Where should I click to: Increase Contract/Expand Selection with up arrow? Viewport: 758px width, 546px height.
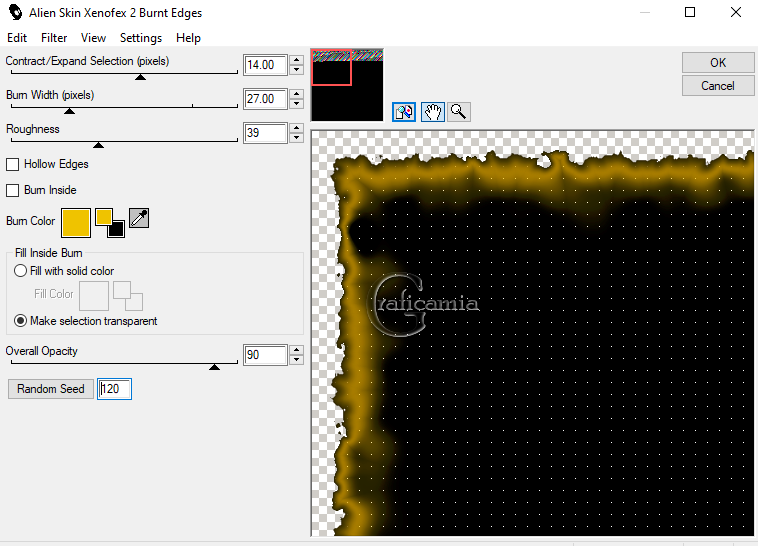[x=296, y=60]
